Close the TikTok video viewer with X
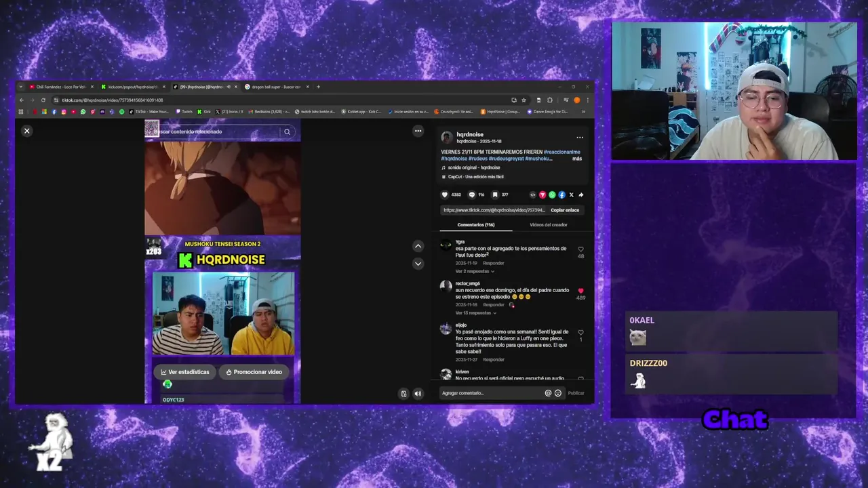The image size is (868, 488). [26, 131]
